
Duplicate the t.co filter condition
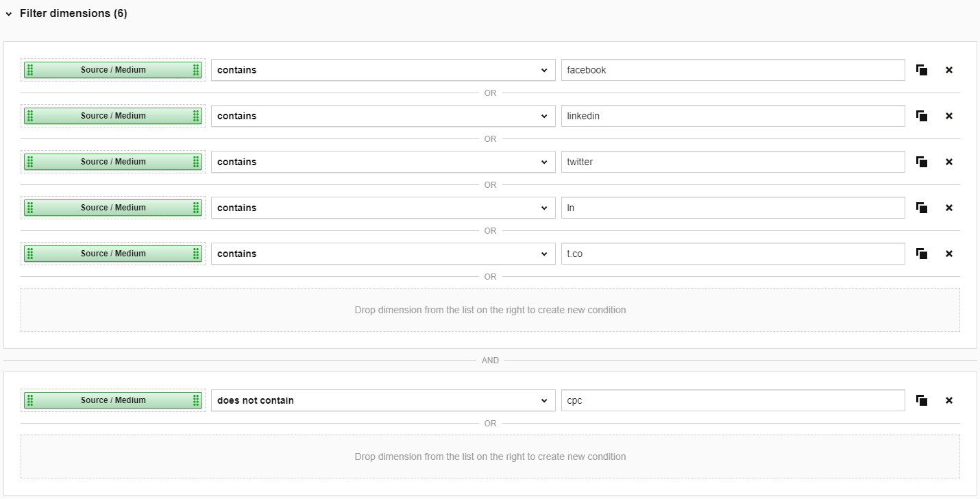click(x=922, y=254)
